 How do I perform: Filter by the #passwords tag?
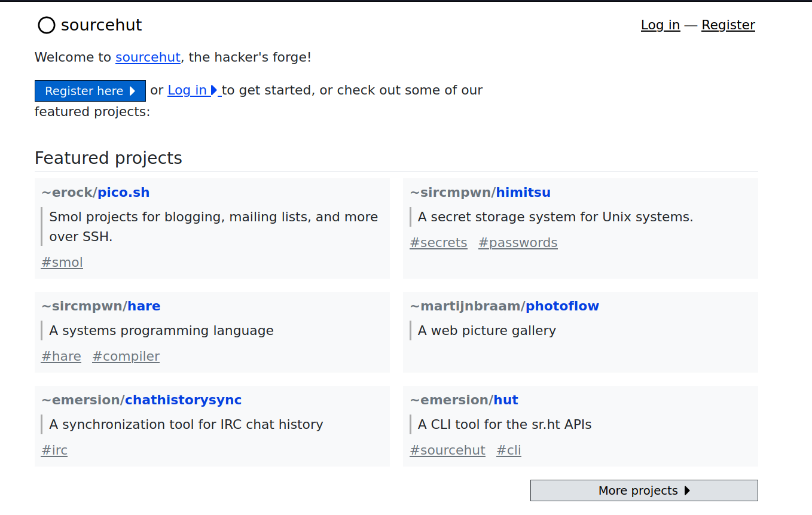[518, 243]
